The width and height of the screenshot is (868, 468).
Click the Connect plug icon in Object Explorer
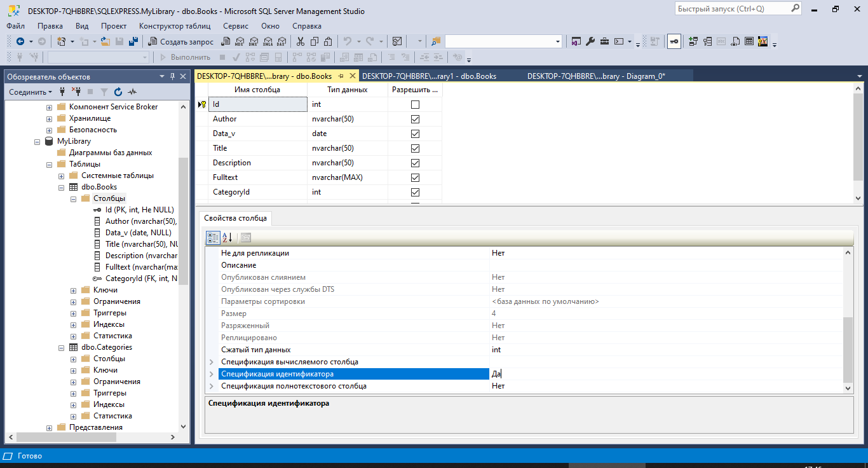(62, 92)
